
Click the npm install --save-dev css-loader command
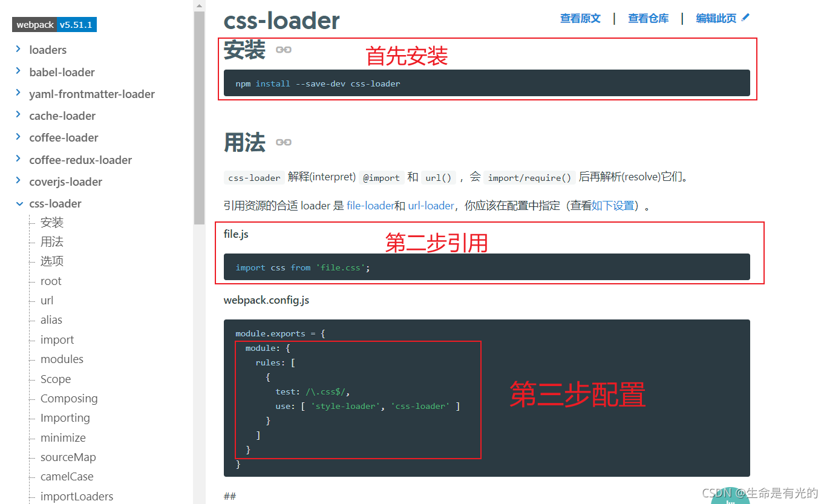pyautogui.click(x=318, y=83)
